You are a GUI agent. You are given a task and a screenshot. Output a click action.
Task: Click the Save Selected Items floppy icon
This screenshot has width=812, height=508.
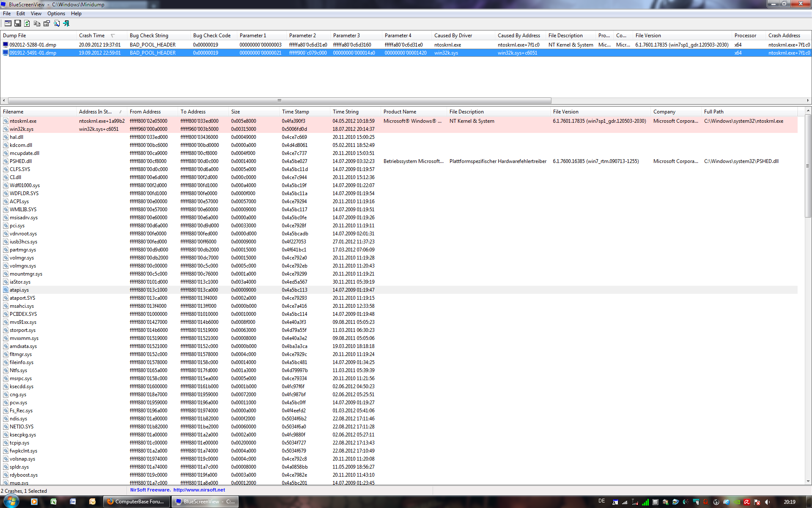[17, 23]
